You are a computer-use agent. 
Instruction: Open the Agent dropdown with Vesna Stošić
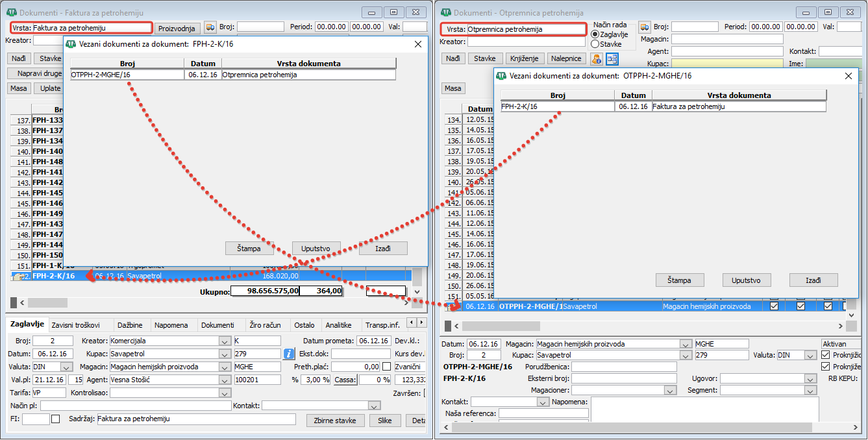tap(225, 380)
